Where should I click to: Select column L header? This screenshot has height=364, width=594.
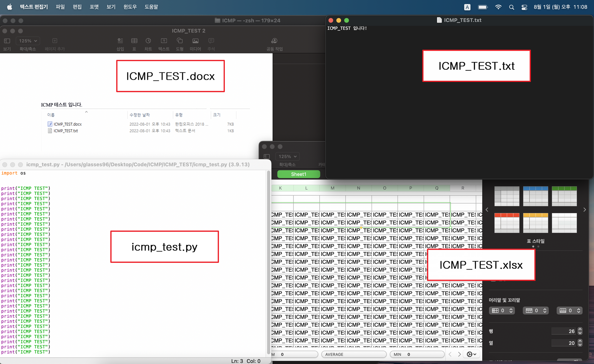point(307,188)
